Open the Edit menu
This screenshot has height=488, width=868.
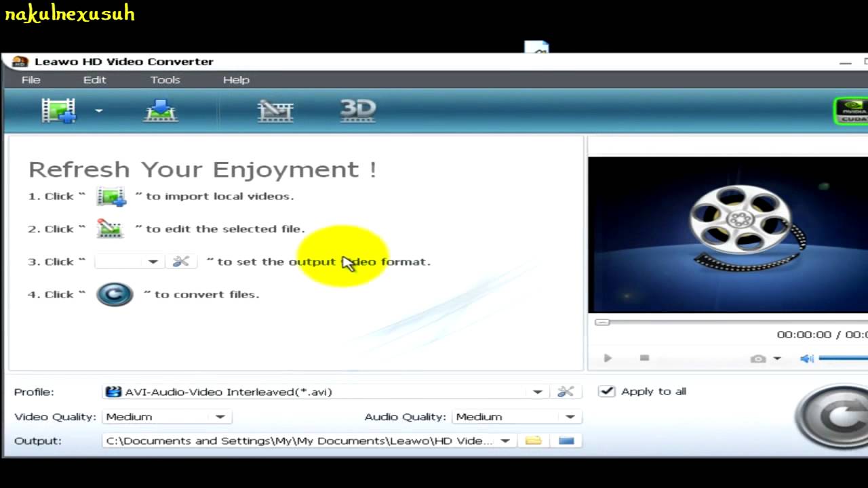click(x=95, y=80)
